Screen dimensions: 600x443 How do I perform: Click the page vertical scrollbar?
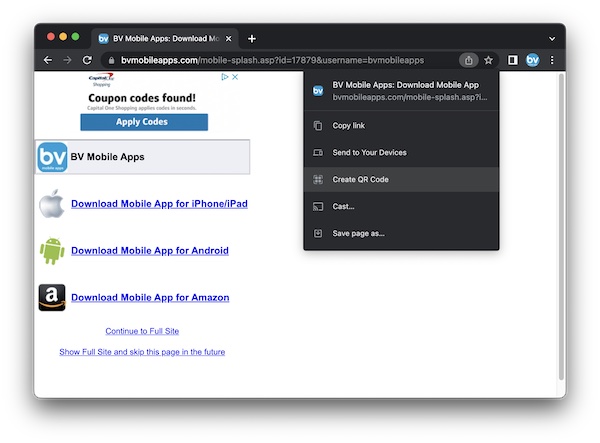point(561,226)
